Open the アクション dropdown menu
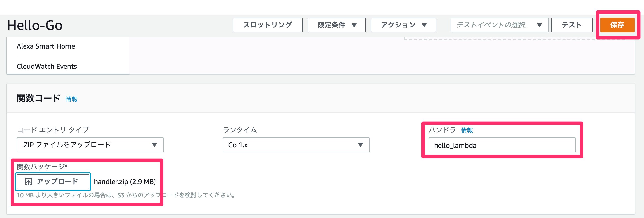644x218 pixels. coord(403,25)
